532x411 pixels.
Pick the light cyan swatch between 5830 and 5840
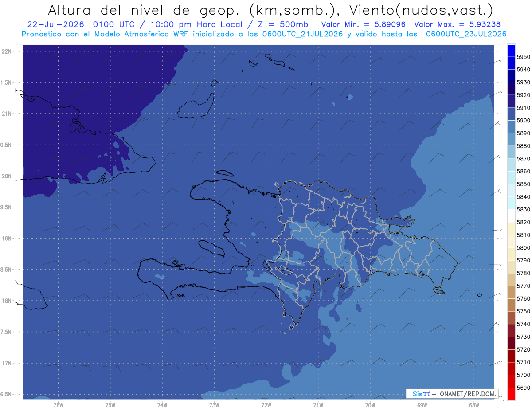tap(511, 203)
